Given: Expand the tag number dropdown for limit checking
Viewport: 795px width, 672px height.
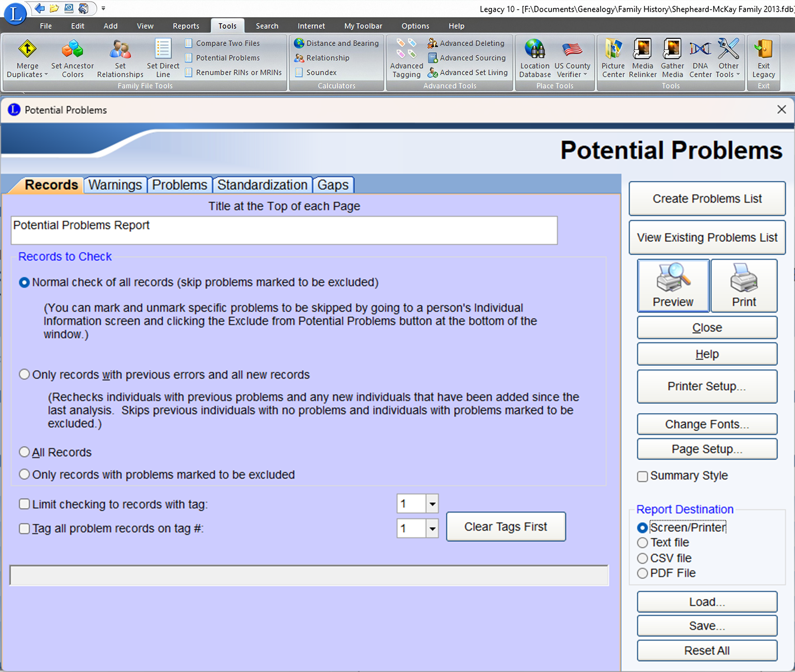Looking at the screenshot, I should (432, 504).
